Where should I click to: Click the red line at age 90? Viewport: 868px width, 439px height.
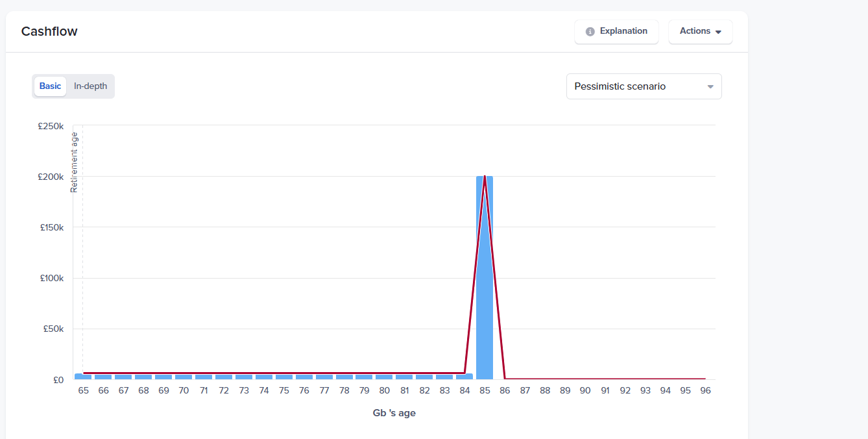pos(585,379)
